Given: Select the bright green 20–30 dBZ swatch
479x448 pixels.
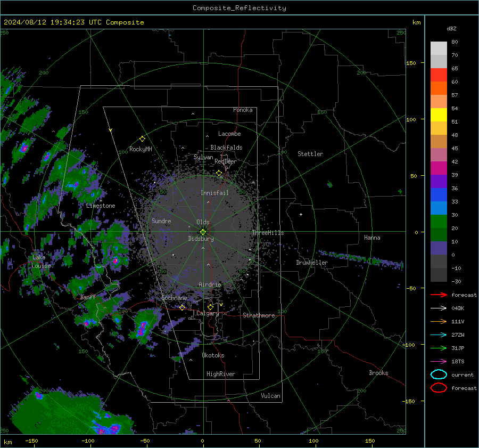Looking at the screenshot, I should (x=439, y=222).
